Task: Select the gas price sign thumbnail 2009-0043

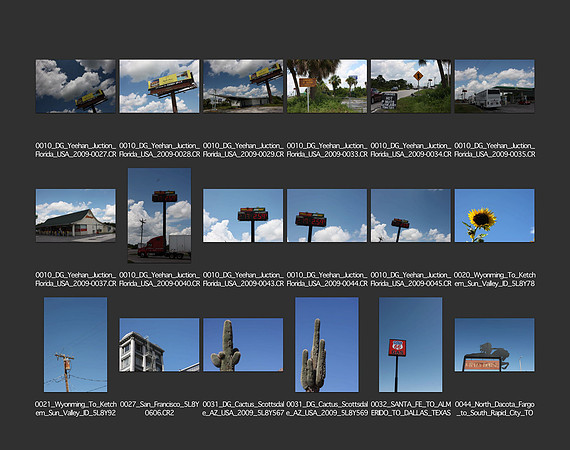Action: 243,215
